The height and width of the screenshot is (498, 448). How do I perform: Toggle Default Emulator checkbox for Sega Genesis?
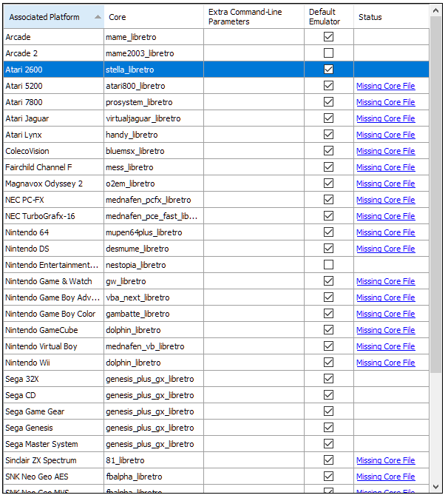[x=328, y=428]
